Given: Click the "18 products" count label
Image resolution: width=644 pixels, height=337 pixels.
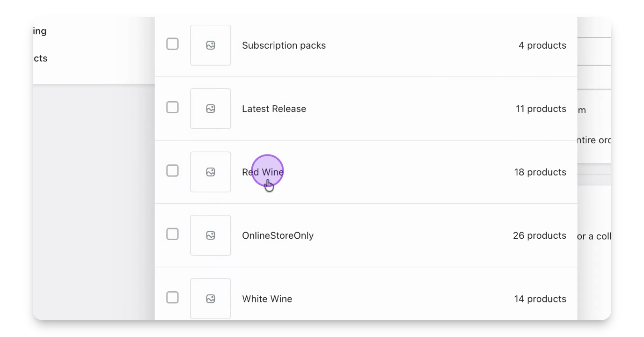Looking at the screenshot, I should coord(540,172).
